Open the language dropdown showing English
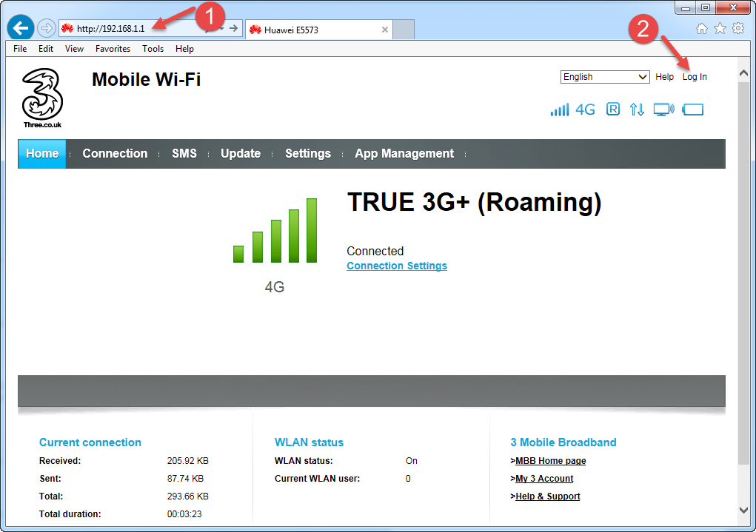 point(605,77)
